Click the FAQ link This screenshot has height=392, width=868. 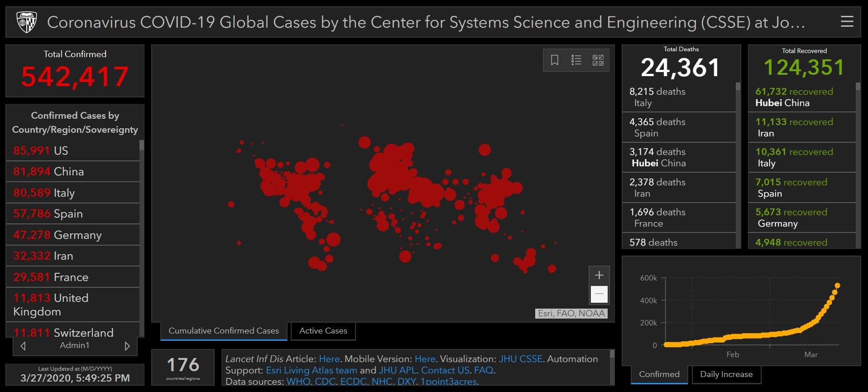tap(483, 370)
